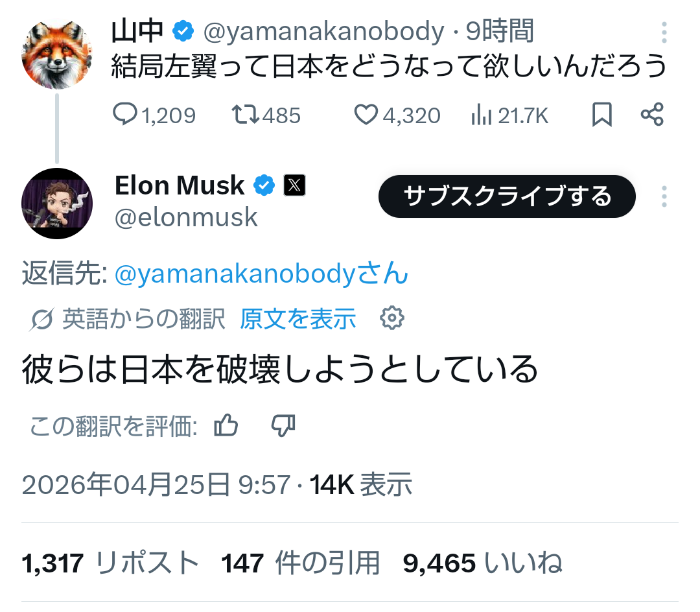Open 山中's fox profile avatar
700x612 pixels.
(x=56, y=54)
